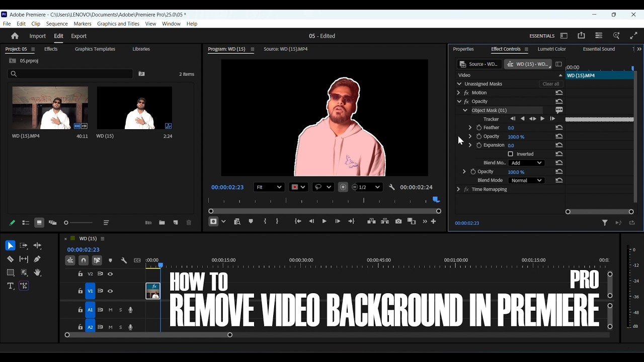Click the New Item icon in Project panel
This screenshot has height=362, width=644.
[175, 223]
